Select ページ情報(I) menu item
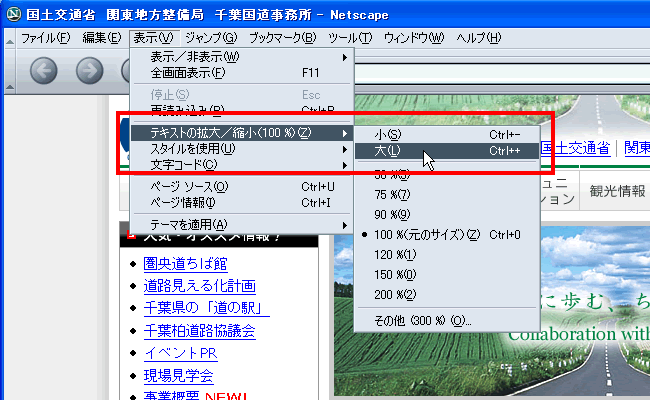 click(x=242, y=203)
